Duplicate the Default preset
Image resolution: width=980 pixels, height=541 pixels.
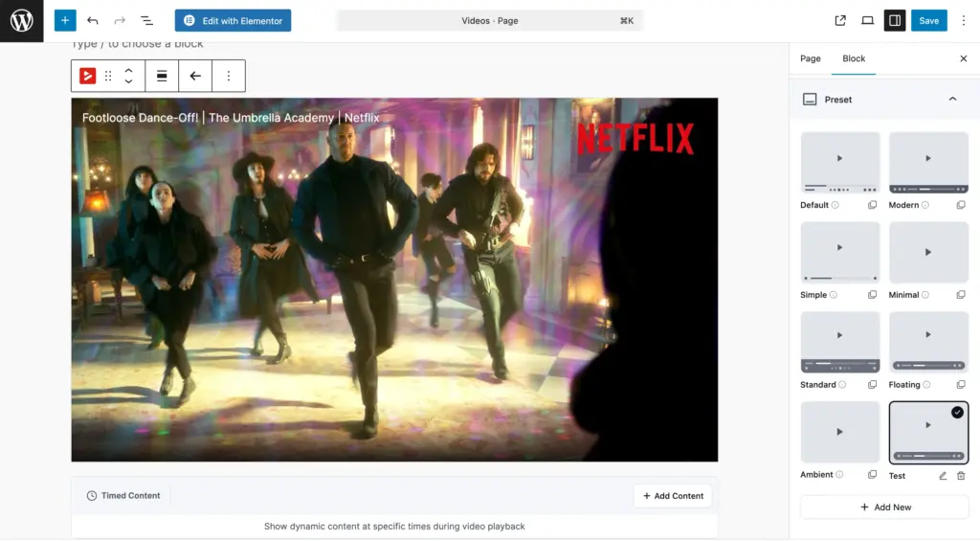(x=872, y=205)
